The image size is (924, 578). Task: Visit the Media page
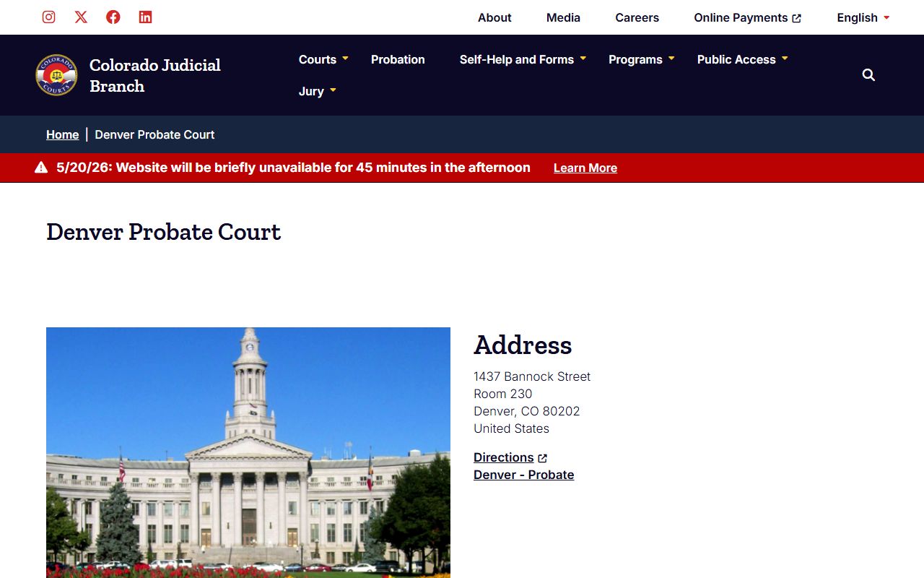point(563,17)
